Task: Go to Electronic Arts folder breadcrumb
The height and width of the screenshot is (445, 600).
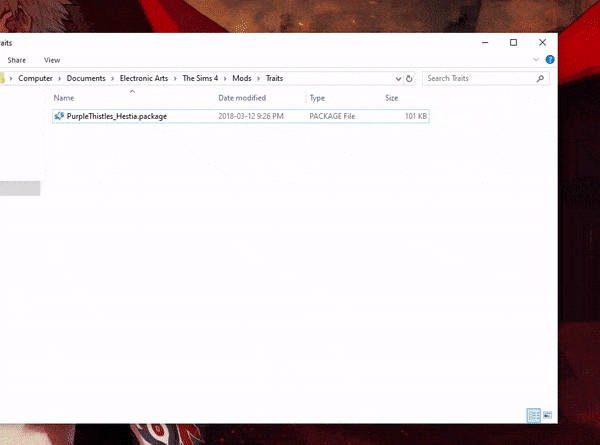Action: tap(145, 78)
